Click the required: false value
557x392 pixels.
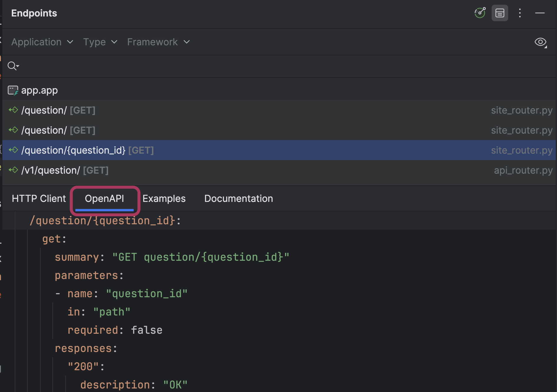click(147, 330)
